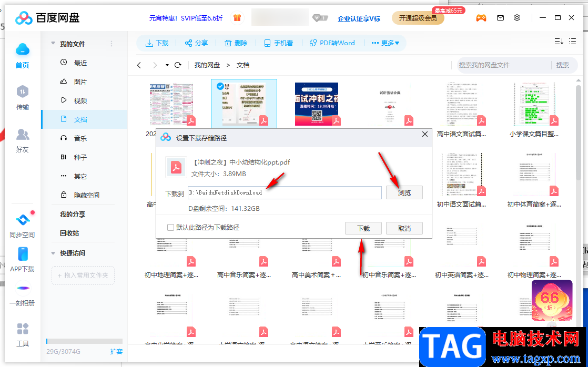Open the 小学课文篇目整 thumbnail file
Viewport: 588px width, 367px height.
point(534,104)
